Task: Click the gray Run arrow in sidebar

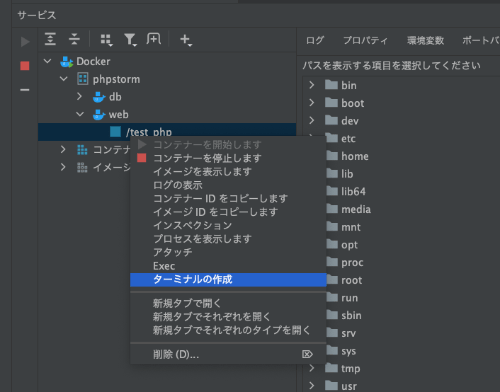Action: [25, 42]
